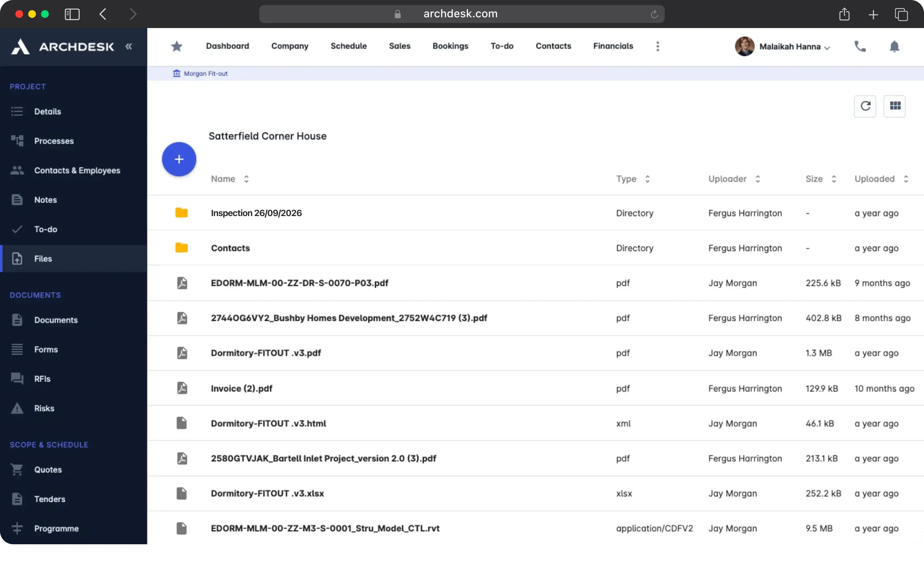Click the Safari address bar

(461, 14)
